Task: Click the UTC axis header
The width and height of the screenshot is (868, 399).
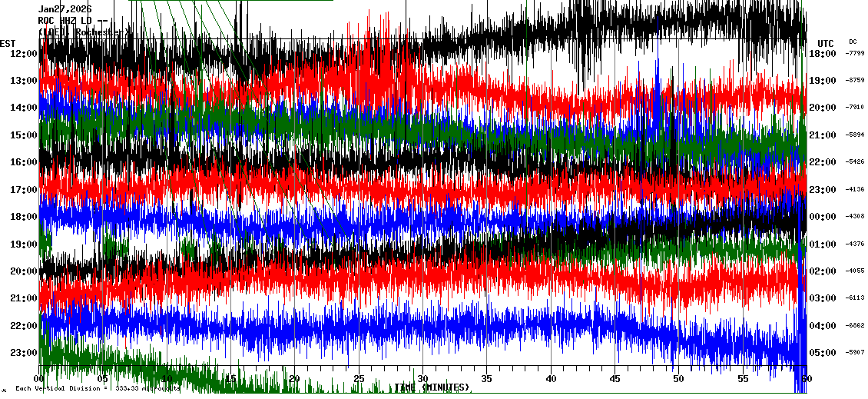Action: tap(825, 43)
